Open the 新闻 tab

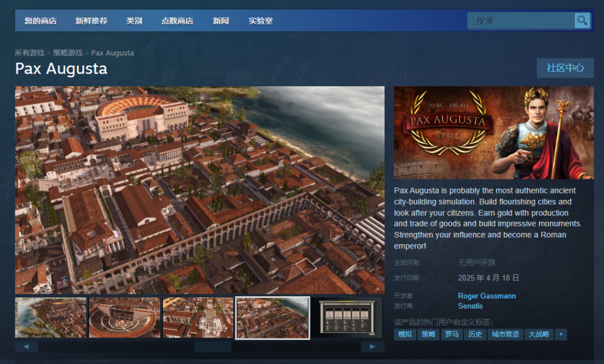pyautogui.click(x=221, y=21)
